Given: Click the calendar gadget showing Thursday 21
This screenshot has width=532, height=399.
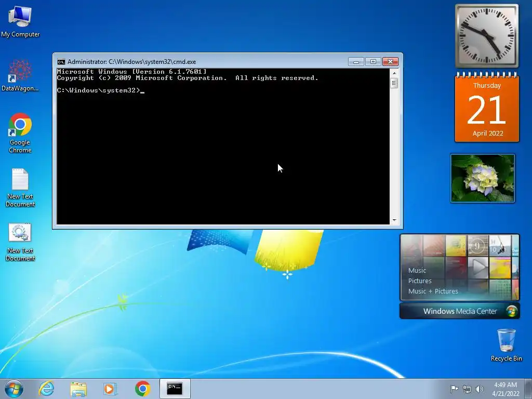Looking at the screenshot, I should click(x=487, y=107).
